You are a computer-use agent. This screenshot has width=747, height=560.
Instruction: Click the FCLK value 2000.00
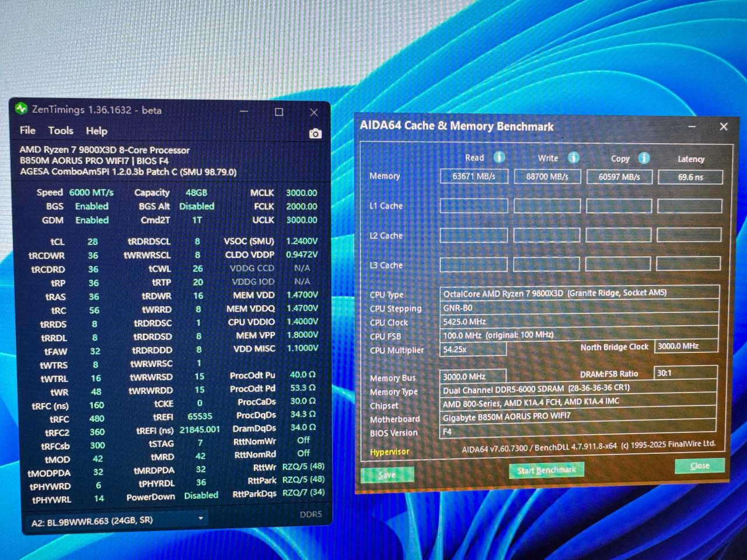(301, 206)
